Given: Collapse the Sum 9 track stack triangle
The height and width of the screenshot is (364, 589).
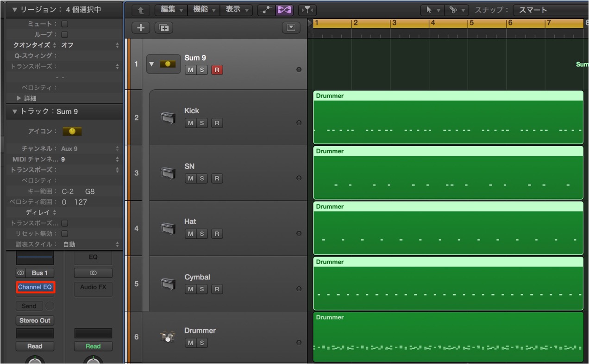Looking at the screenshot, I should pos(152,64).
